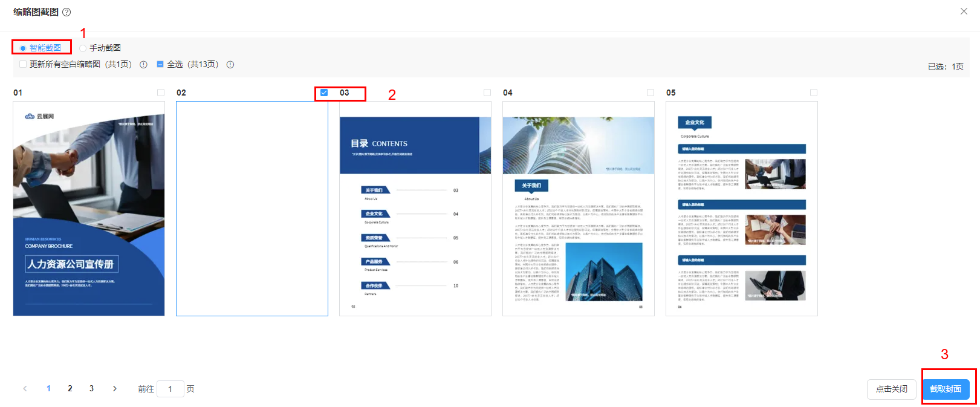The width and height of the screenshot is (980, 407).
Task: Go to previous page with left arrow
Action: (x=25, y=389)
